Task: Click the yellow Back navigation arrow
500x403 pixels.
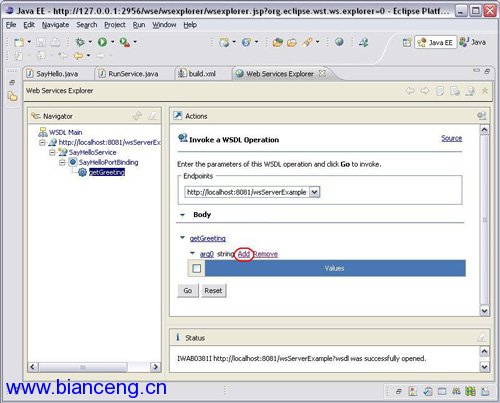Action: pos(78,56)
